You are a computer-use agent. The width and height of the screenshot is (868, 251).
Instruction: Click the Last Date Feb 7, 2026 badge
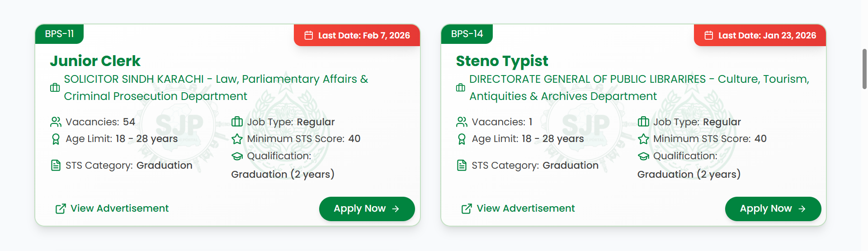point(357,35)
